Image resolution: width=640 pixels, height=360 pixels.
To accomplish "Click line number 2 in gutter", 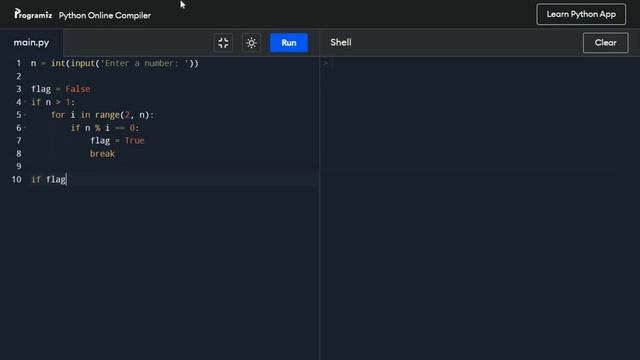I will [x=19, y=76].
